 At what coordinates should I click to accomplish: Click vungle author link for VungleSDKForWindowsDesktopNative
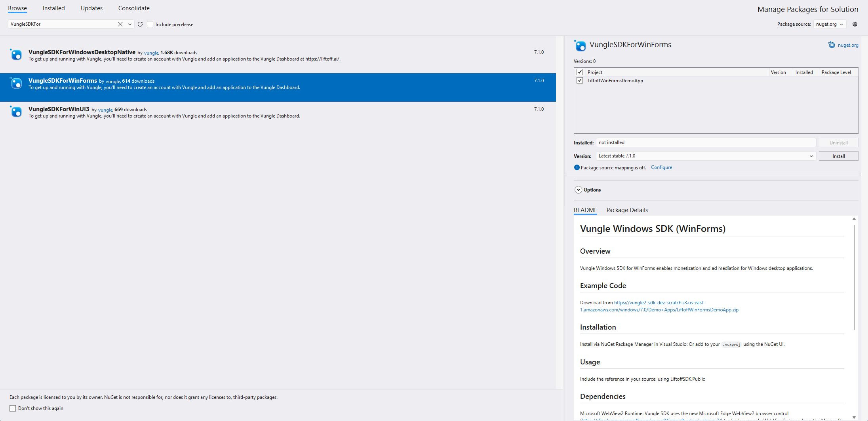151,53
